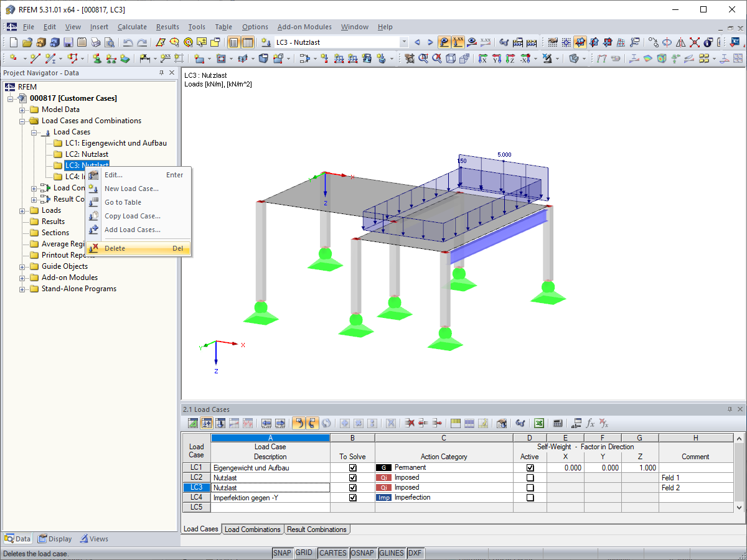747x560 pixels.
Task: Enable the Self-Weight Active checkbox for LC2
Action: click(x=530, y=477)
